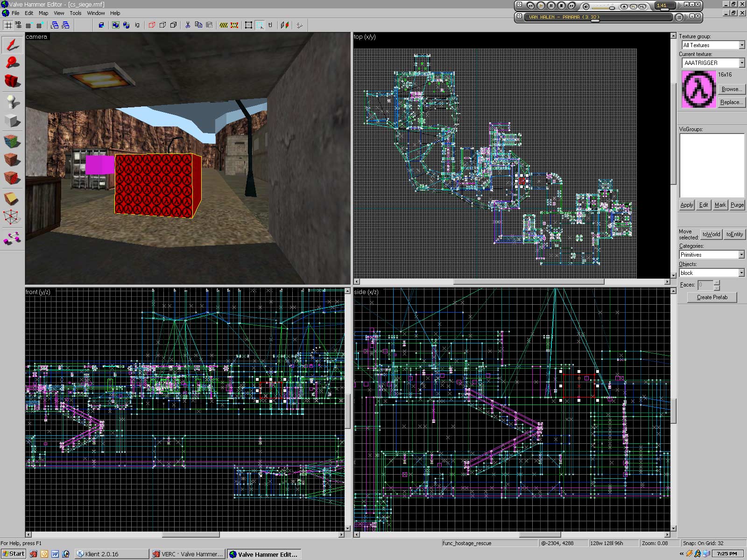Open the Current texture AAATRIGGER dropdown
The height and width of the screenshot is (560, 747).
pyautogui.click(x=741, y=63)
